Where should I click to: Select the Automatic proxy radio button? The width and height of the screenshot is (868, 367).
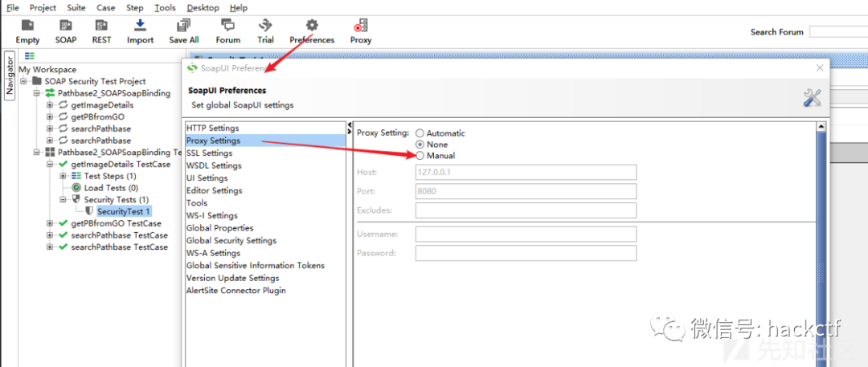tap(420, 133)
